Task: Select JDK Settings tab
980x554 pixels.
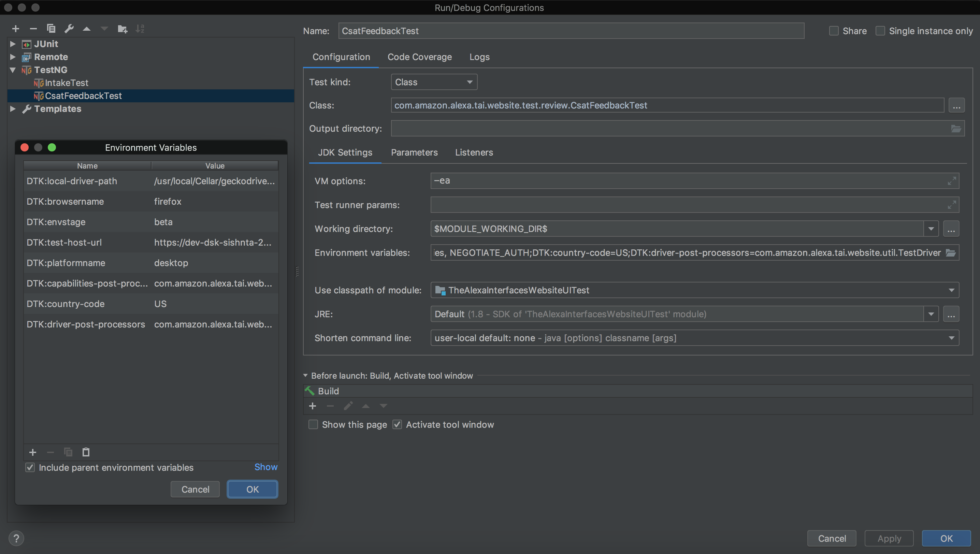Action: pyautogui.click(x=345, y=152)
